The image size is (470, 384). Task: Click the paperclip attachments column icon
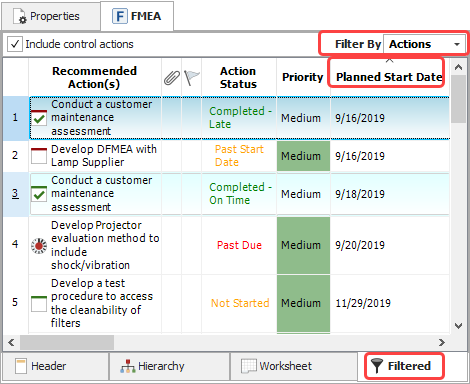pos(171,78)
